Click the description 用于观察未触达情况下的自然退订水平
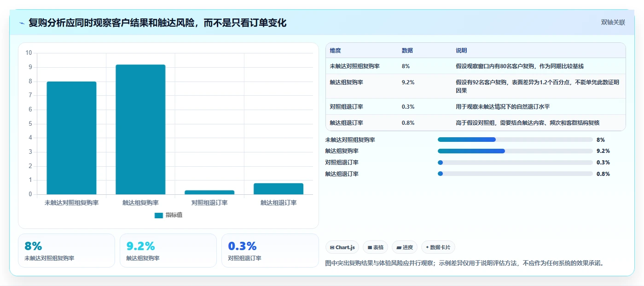 (503, 107)
